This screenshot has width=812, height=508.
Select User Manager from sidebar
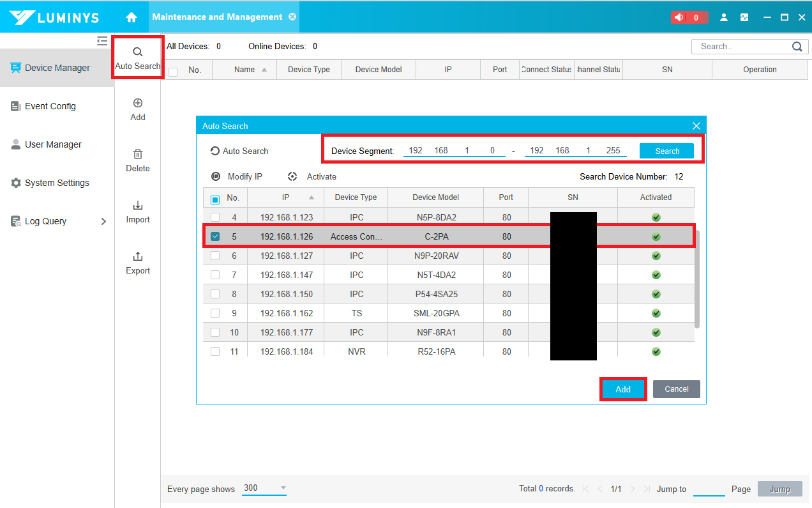53,144
